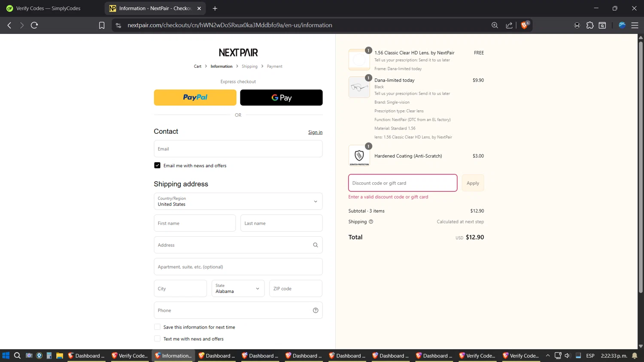Click the taskbar clock showing 2:22:33 p.m.
Image resolution: width=644 pixels, height=362 pixels.
(614, 356)
